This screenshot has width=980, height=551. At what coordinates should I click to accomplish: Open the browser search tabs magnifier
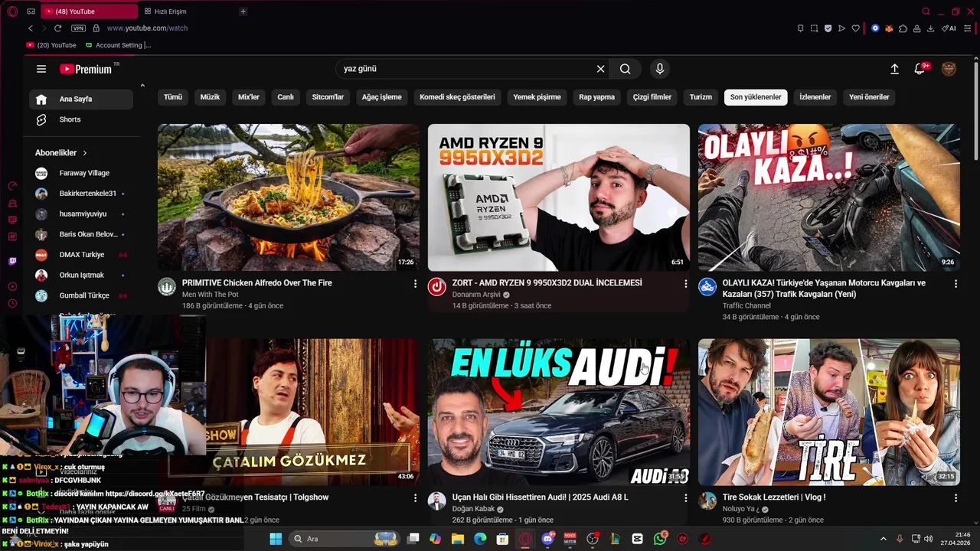tap(926, 11)
